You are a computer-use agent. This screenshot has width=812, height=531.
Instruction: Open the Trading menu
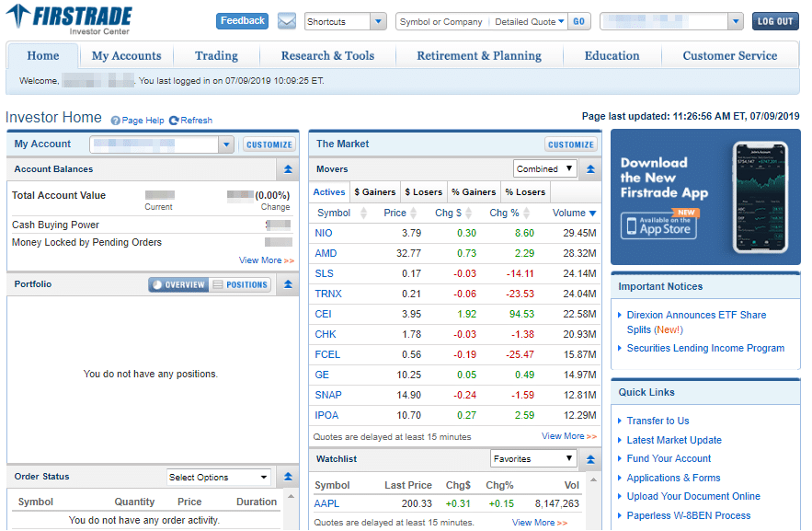(216, 55)
